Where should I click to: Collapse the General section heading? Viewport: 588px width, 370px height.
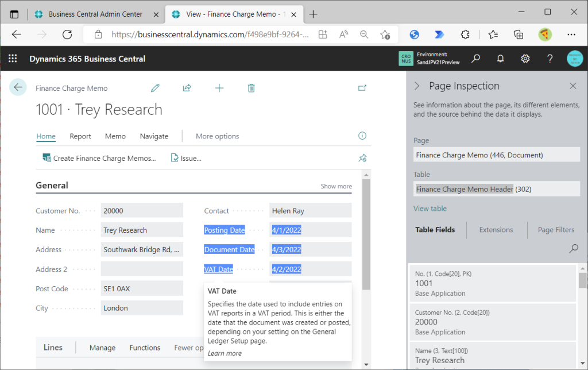52,186
